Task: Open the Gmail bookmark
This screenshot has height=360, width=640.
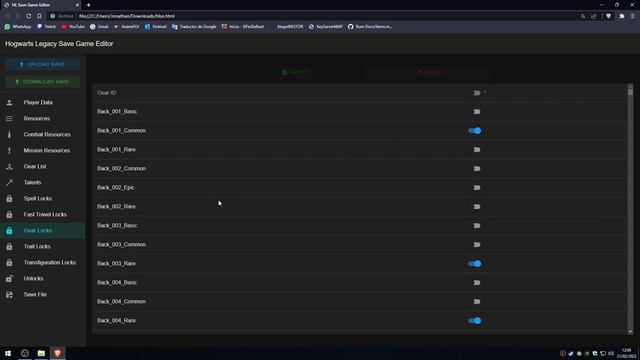Action: pos(99,27)
